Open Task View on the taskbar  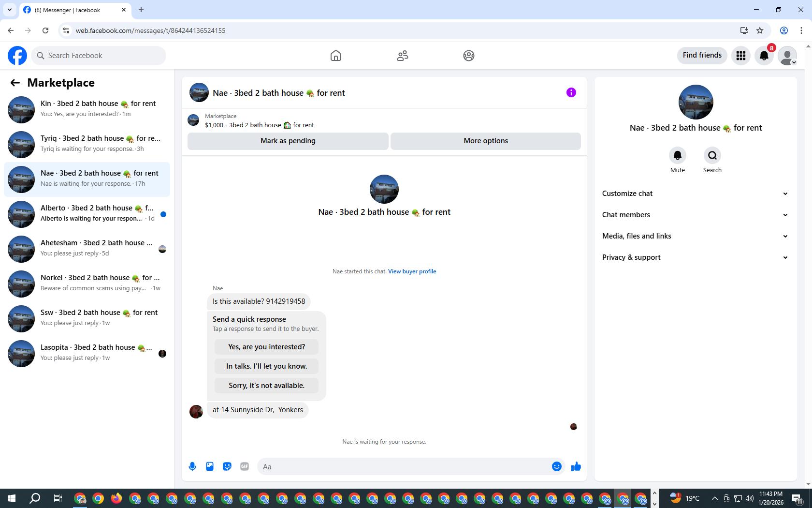coord(58,498)
